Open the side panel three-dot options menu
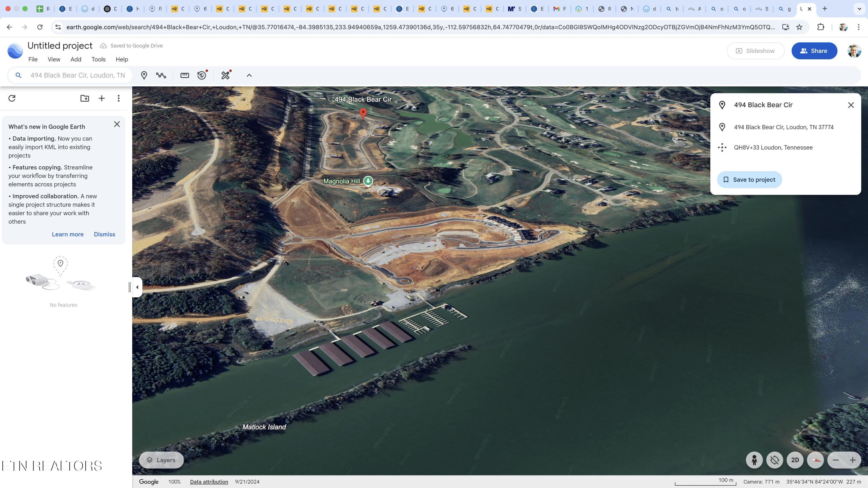The width and height of the screenshot is (868, 488). [x=119, y=98]
